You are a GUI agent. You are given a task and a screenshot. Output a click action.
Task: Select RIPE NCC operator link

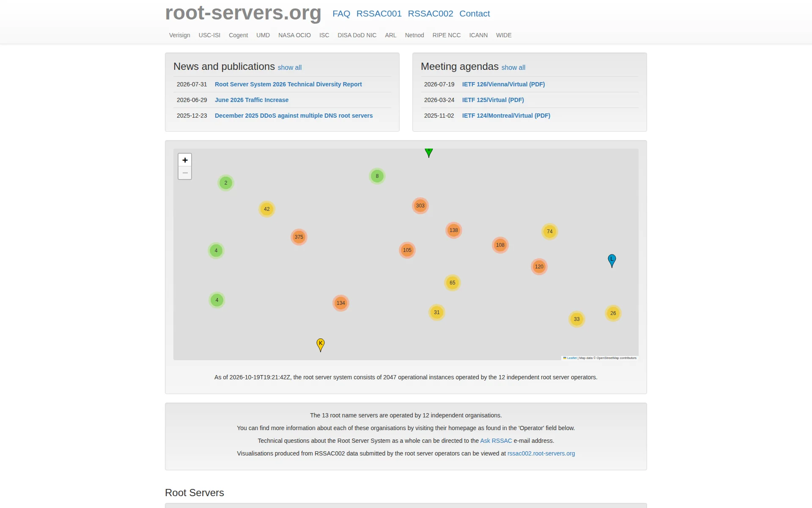point(447,35)
